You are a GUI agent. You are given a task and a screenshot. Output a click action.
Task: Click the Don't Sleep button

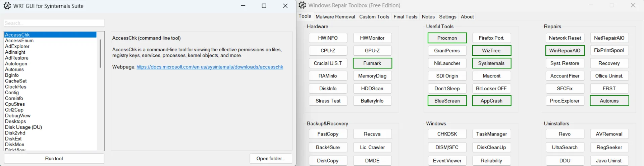click(x=447, y=89)
